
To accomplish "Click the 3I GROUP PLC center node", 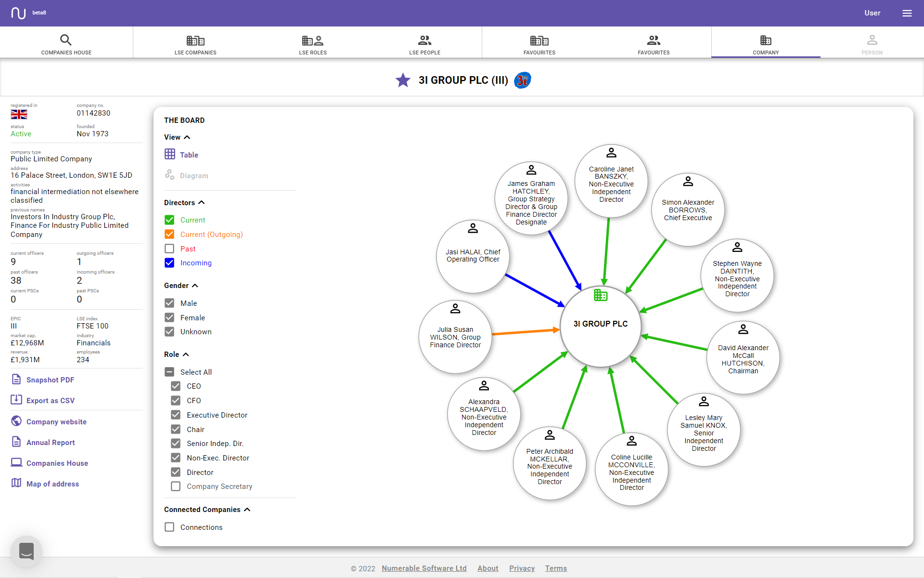I will tap(601, 327).
